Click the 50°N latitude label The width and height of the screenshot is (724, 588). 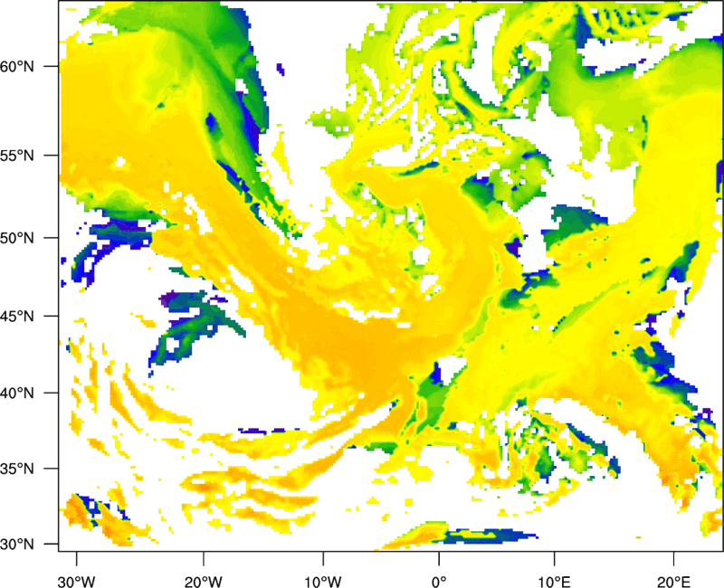pyautogui.click(x=17, y=238)
